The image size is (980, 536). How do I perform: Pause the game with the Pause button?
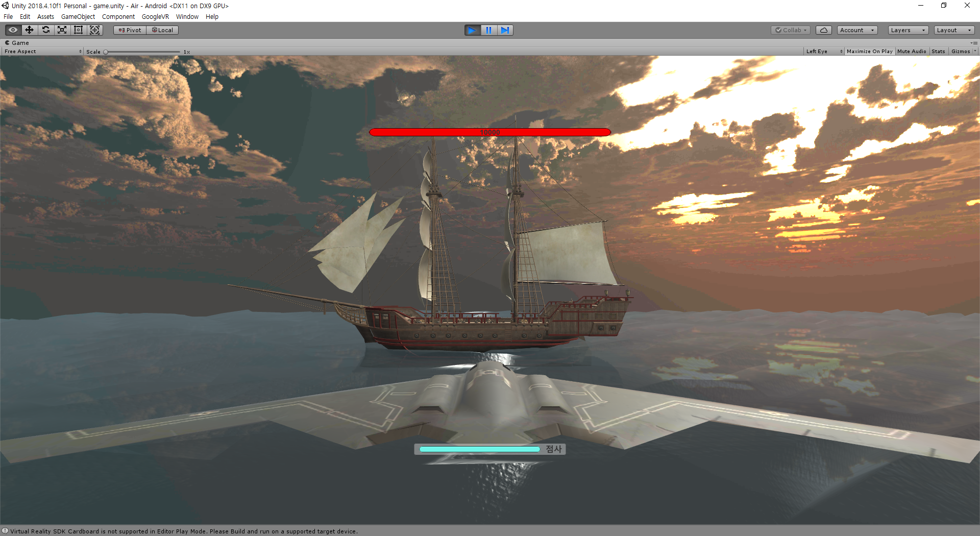tap(488, 30)
